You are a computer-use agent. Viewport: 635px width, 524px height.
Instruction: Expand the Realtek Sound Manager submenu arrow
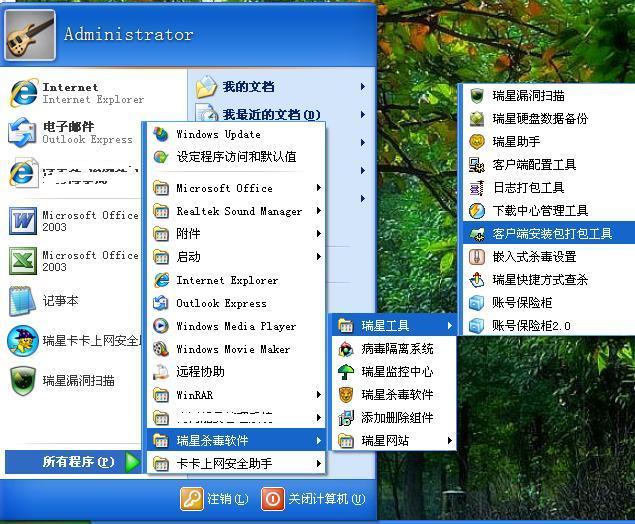[319, 211]
